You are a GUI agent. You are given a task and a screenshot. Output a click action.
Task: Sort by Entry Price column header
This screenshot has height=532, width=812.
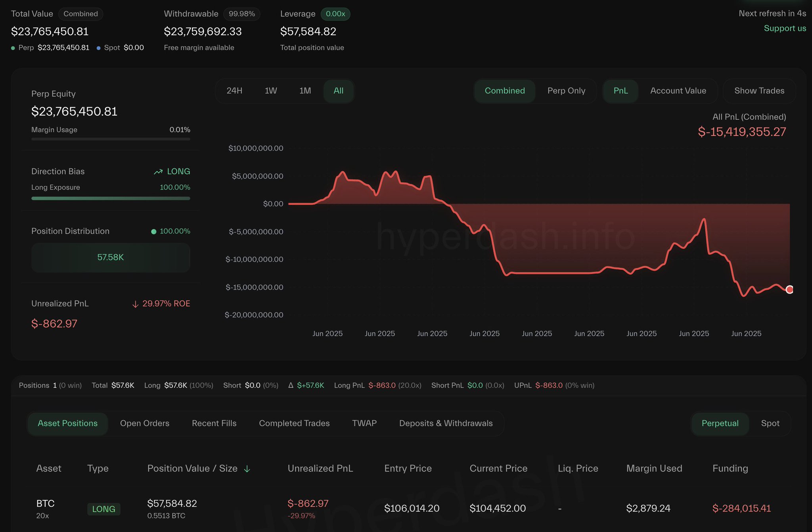point(408,469)
